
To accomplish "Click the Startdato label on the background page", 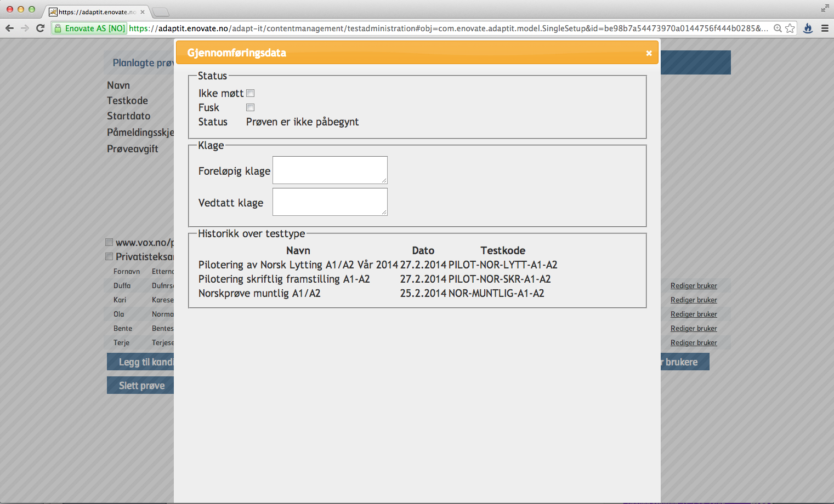I will 128,116.
